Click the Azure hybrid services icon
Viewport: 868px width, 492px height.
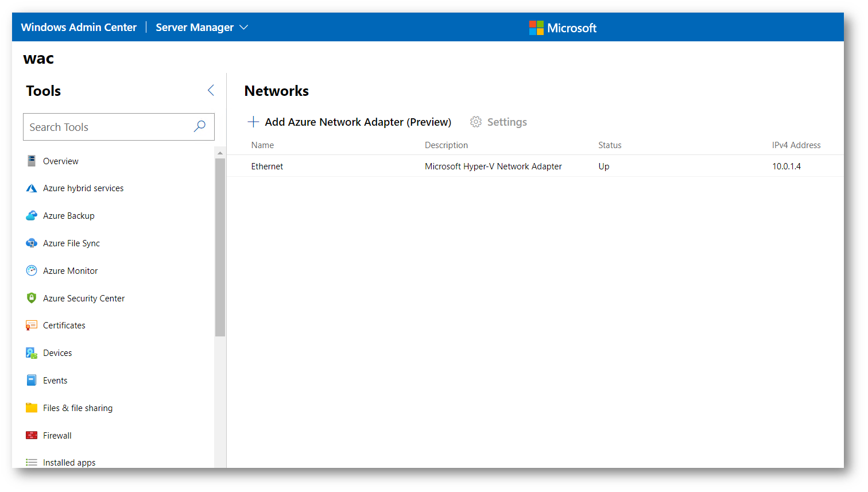[x=32, y=188]
